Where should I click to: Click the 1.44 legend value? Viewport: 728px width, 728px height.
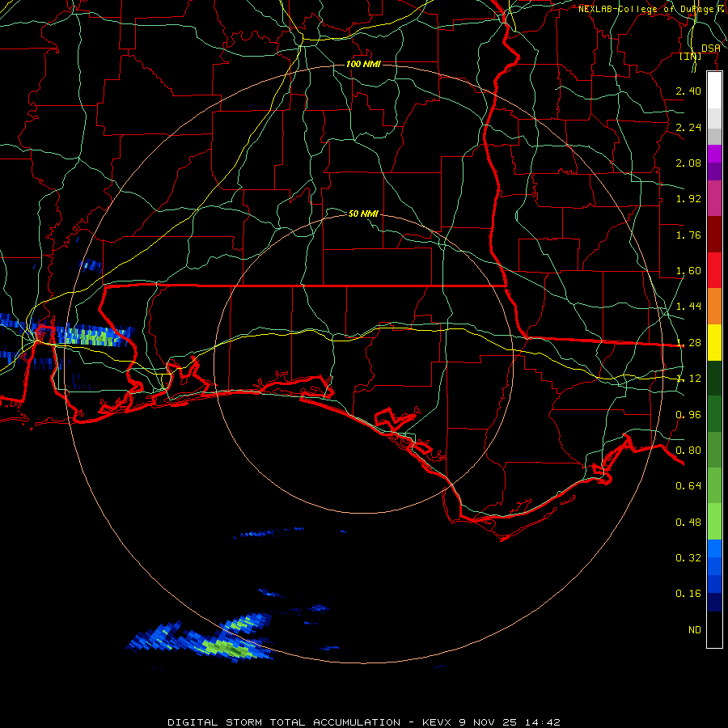click(688, 307)
